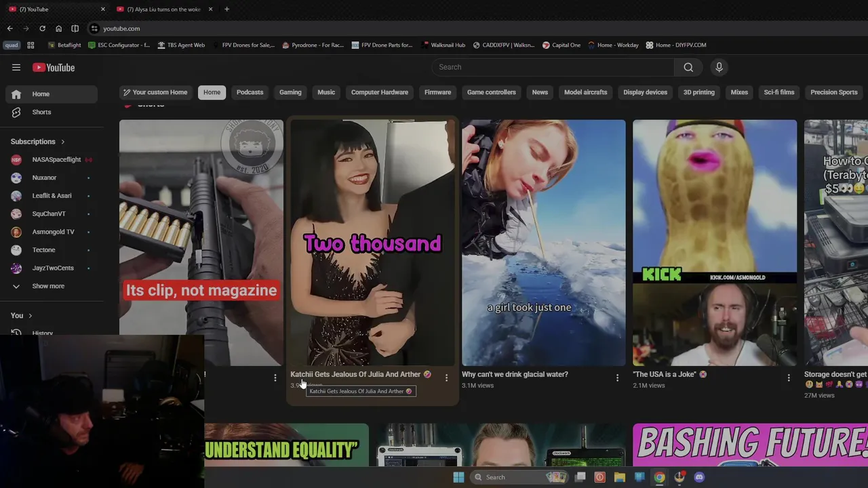Open a new browser tab

(226, 9)
